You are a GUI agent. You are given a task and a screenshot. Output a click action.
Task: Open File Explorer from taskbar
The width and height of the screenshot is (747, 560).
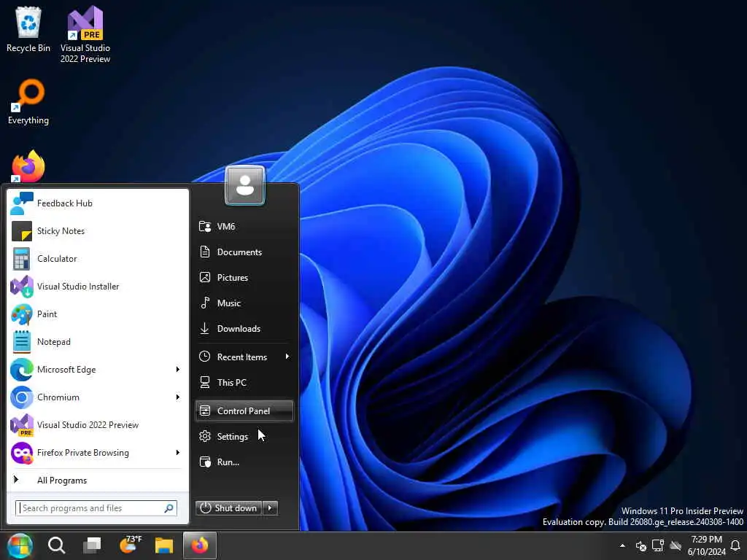point(164,545)
